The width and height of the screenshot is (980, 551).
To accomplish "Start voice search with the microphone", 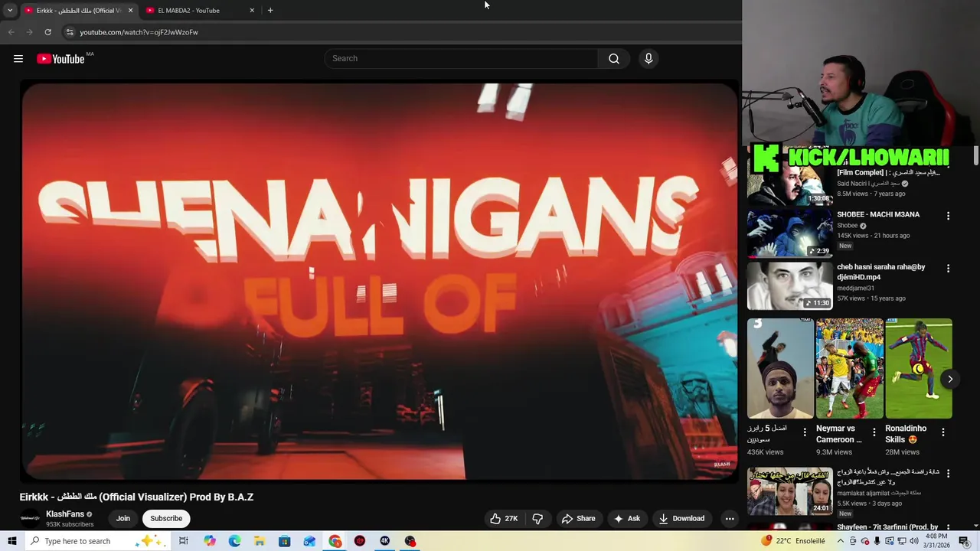I will point(648,59).
